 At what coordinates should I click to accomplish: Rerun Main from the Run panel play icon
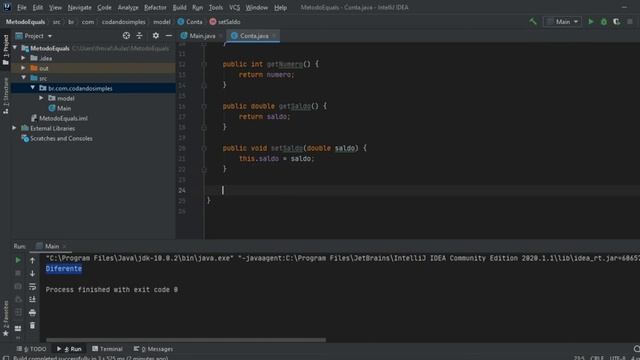18,260
